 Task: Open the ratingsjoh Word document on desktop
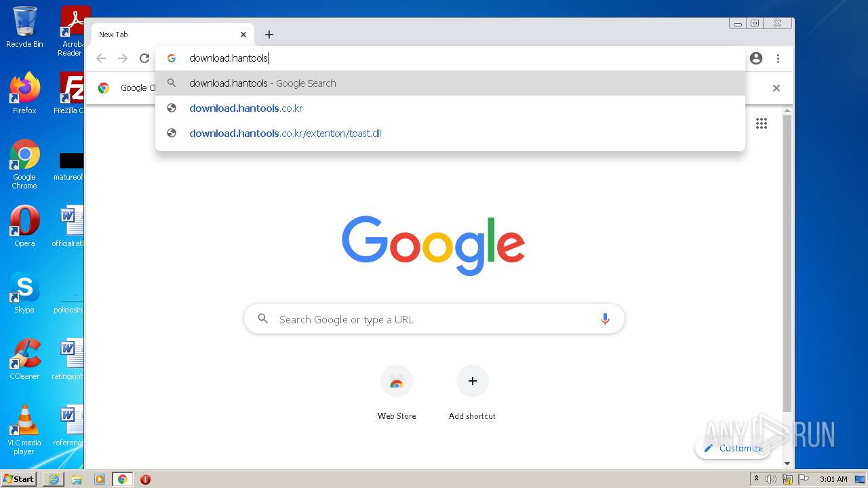point(68,359)
